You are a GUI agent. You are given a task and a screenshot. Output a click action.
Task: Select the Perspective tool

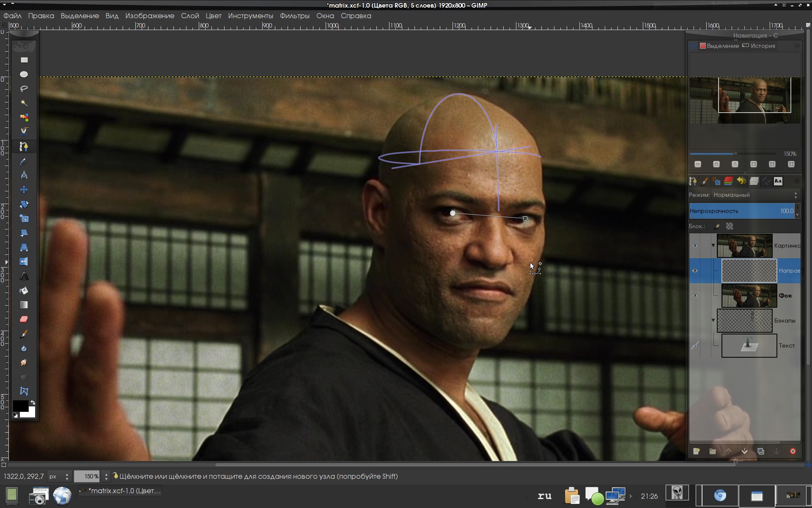24,247
